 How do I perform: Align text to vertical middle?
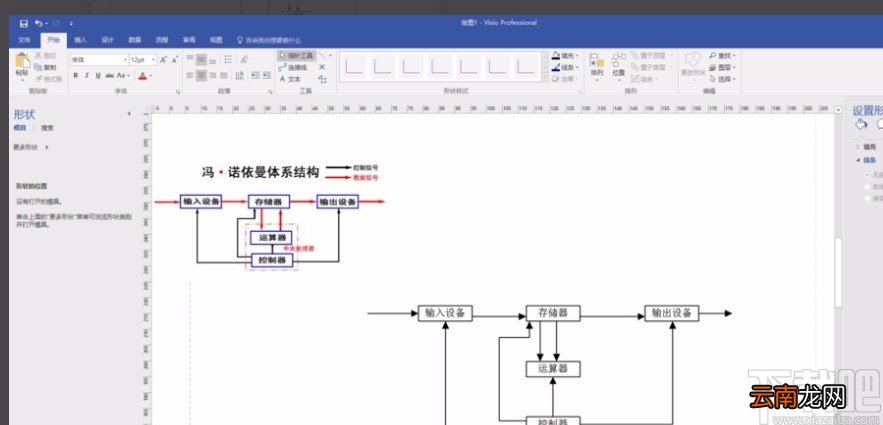point(201,59)
